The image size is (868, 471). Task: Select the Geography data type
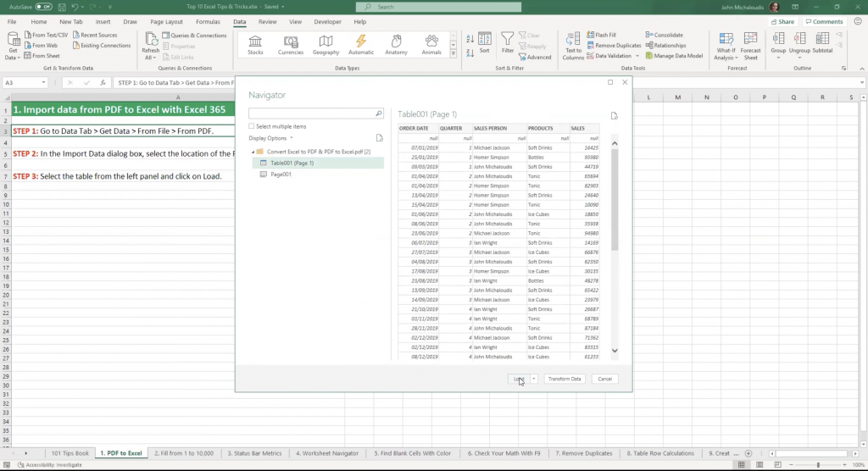coord(325,46)
